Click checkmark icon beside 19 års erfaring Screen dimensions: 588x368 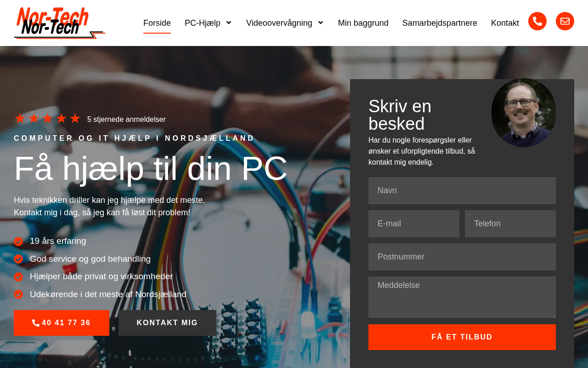pyautogui.click(x=18, y=241)
